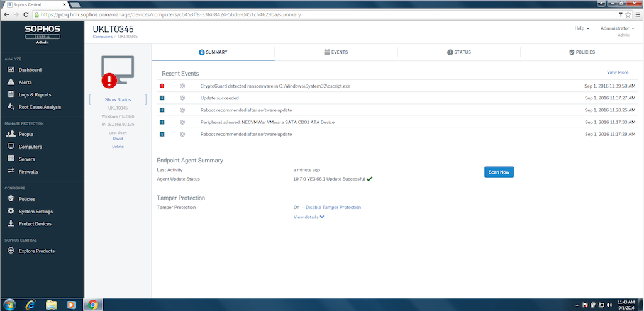
Task: Launch Internet Explorer from taskbar
Action: coord(30,305)
